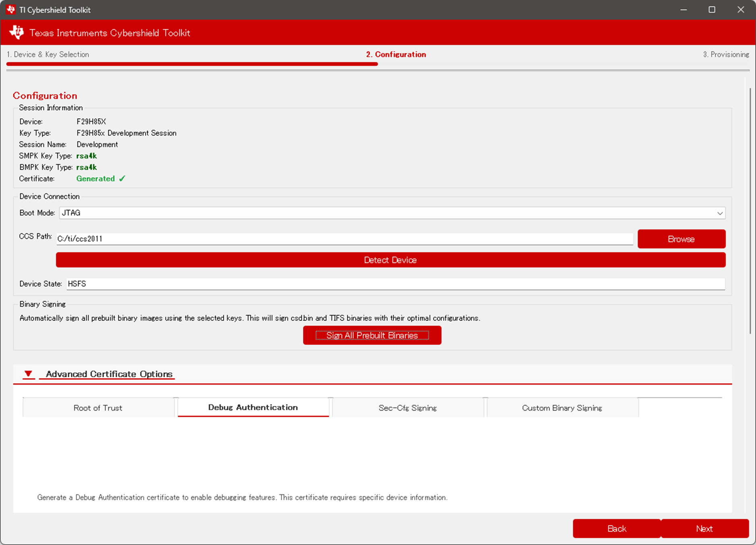Open the Sec-Cfg Signing tab
The image size is (756, 545).
click(408, 407)
